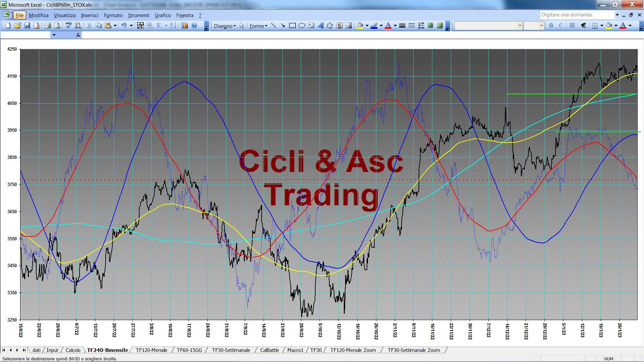644x362 pixels.
Task: Open Print Preview
Action: coord(57,25)
